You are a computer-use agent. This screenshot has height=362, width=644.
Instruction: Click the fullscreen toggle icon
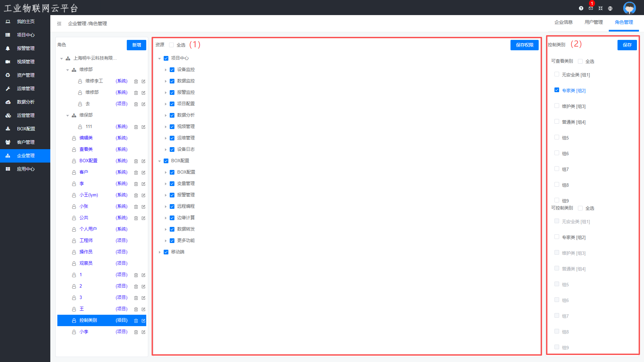[x=600, y=8]
